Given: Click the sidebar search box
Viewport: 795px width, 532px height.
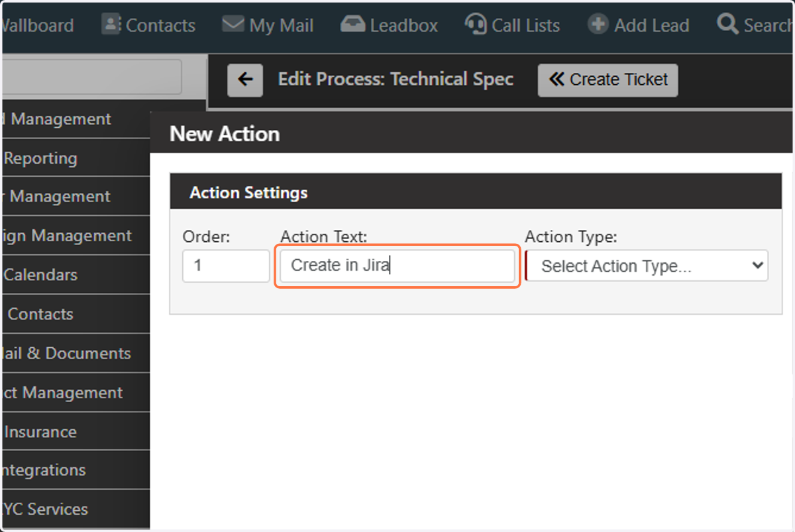Looking at the screenshot, I should [91, 77].
